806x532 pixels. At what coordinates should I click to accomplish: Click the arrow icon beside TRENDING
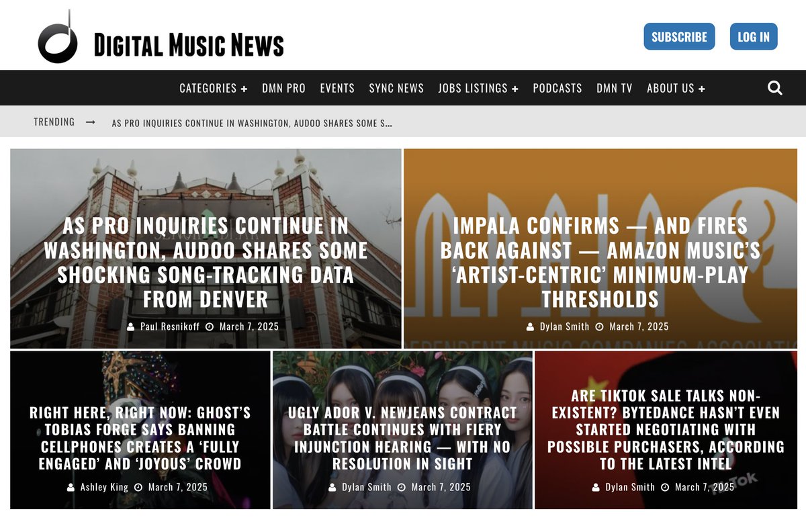[91, 122]
